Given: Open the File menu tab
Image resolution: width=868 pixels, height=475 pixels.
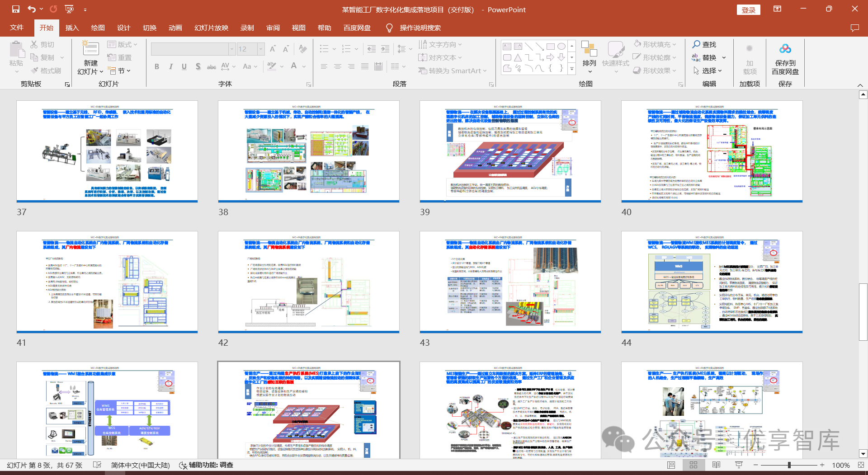Looking at the screenshot, I should click(17, 28).
